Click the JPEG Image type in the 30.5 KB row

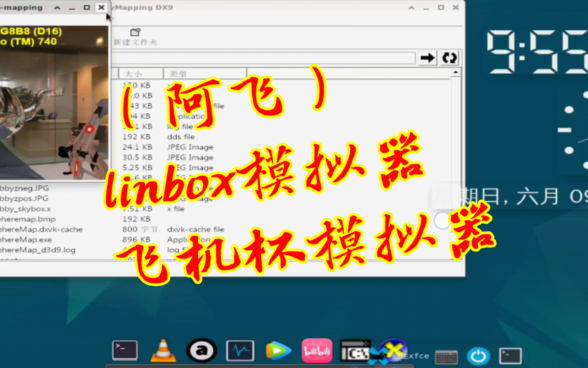click(x=190, y=157)
